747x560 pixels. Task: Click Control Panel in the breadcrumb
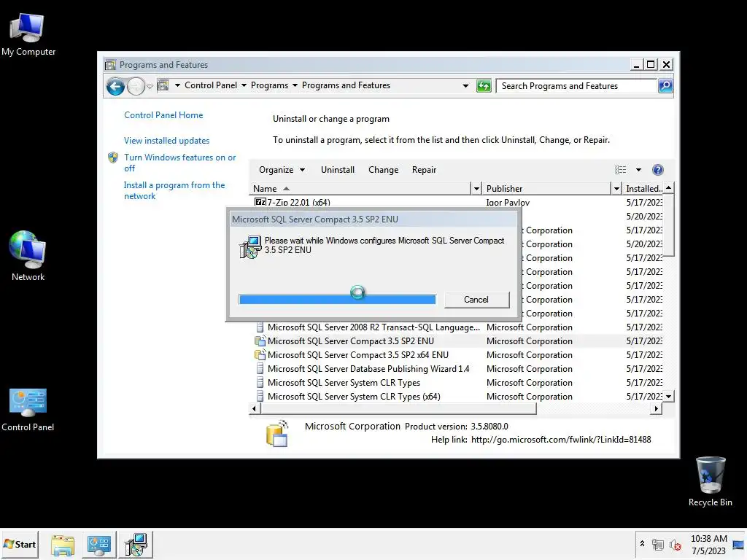point(211,85)
